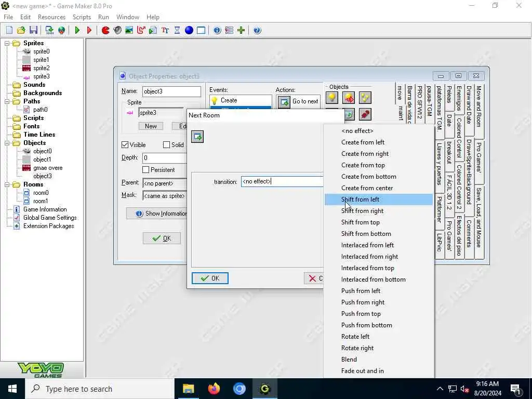Create a path toolbar icon
The width and height of the screenshot is (532, 399).
pyautogui.click(x=141, y=30)
